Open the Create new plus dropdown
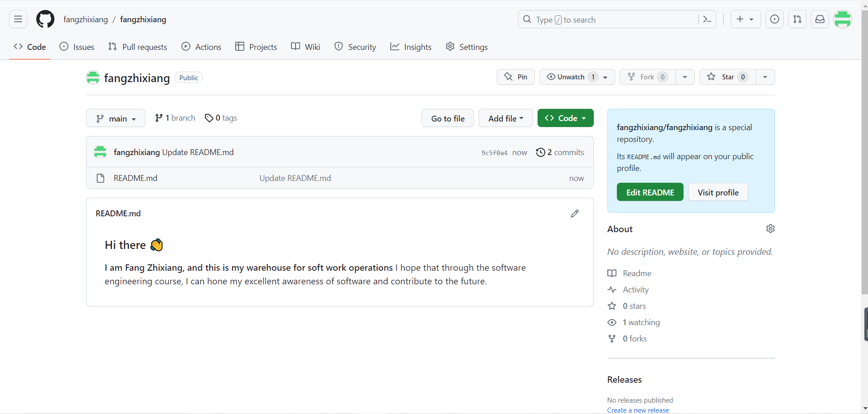The image size is (868, 414). click(746, 19)
